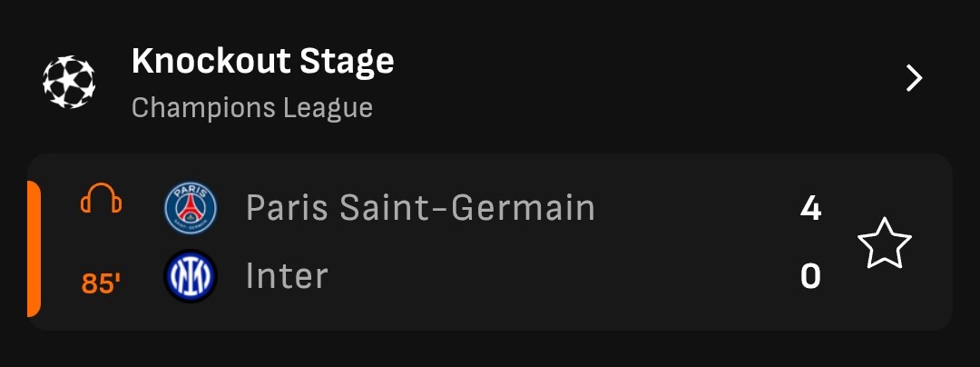Click Paris Saint-Germain's score of 4
This screenshot has width=980, height=367.
pyautogui.click(x=810, y=208)
